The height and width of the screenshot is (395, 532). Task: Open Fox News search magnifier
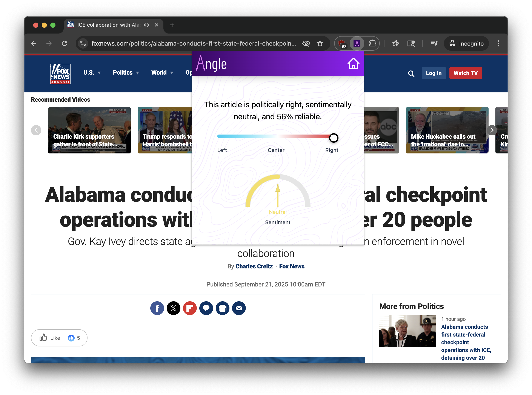coord(411,73)
